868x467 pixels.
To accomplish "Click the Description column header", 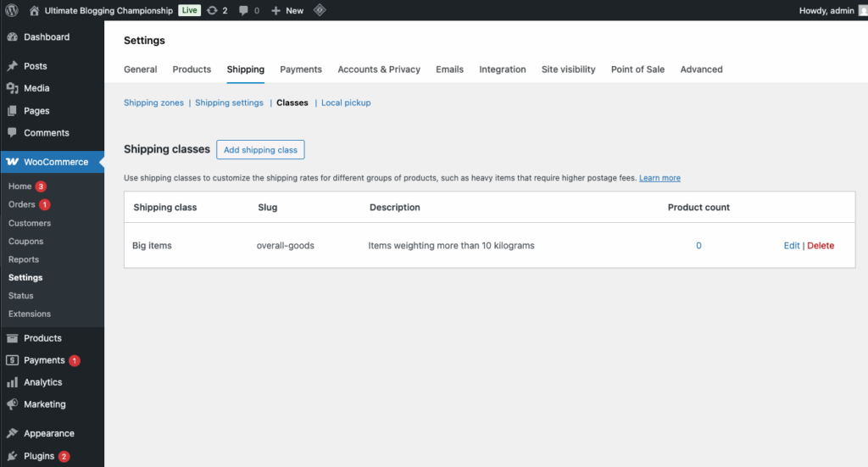I will tap(395, 207).
